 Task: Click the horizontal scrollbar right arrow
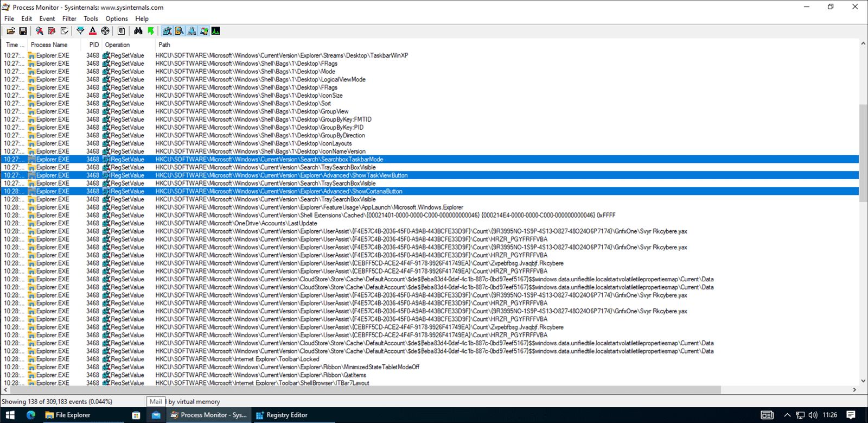(x=854, y=390)
